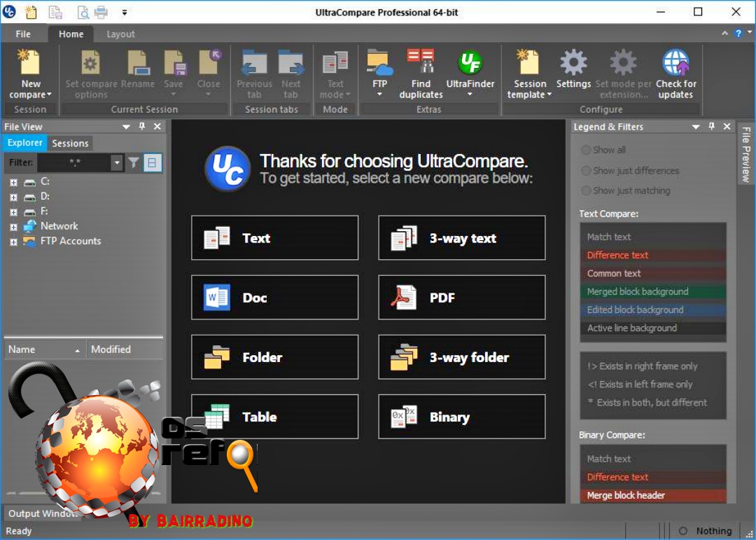Expand the F: drive node

[x=13, y=212]
